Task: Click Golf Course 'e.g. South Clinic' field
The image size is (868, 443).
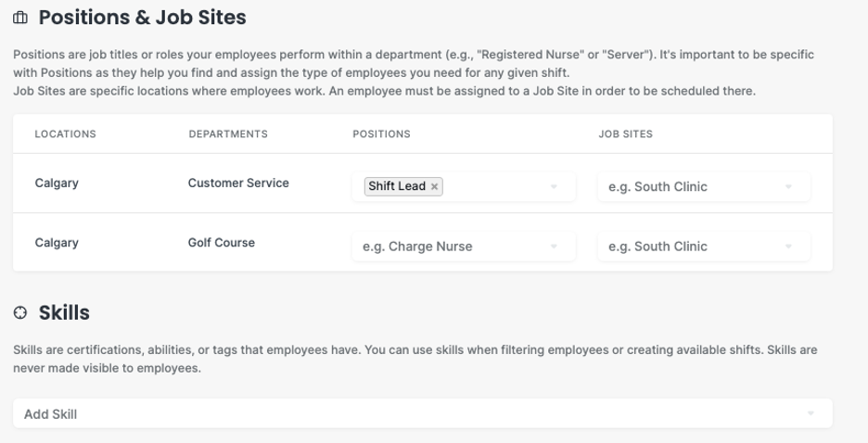Action: click(x=704, y=247)
